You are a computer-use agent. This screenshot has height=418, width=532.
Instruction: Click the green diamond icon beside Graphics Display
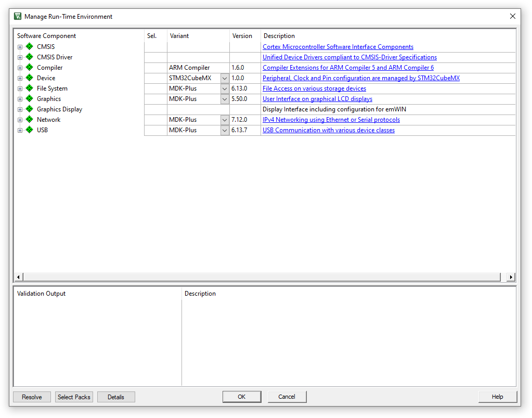[x=30, y=109]
